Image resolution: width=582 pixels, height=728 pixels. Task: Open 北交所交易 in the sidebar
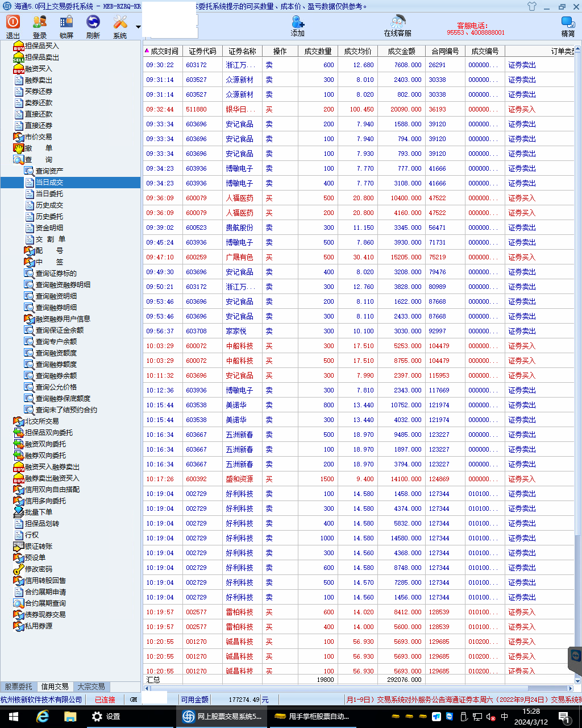click(41, 421)
